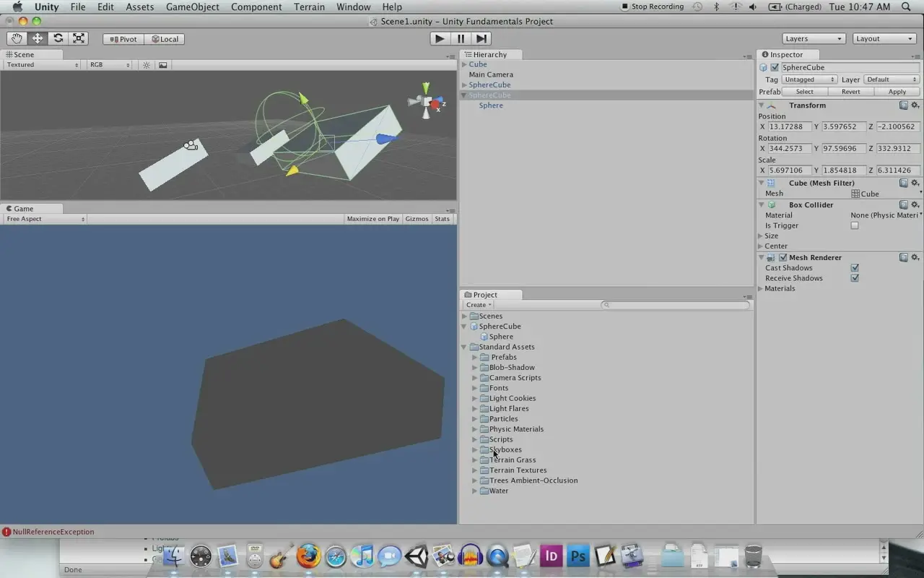The width and height of the screenshot is (924, 578).
Task: Toggle Cast Shadows checkbox
Action: click(x=855, y=268)
